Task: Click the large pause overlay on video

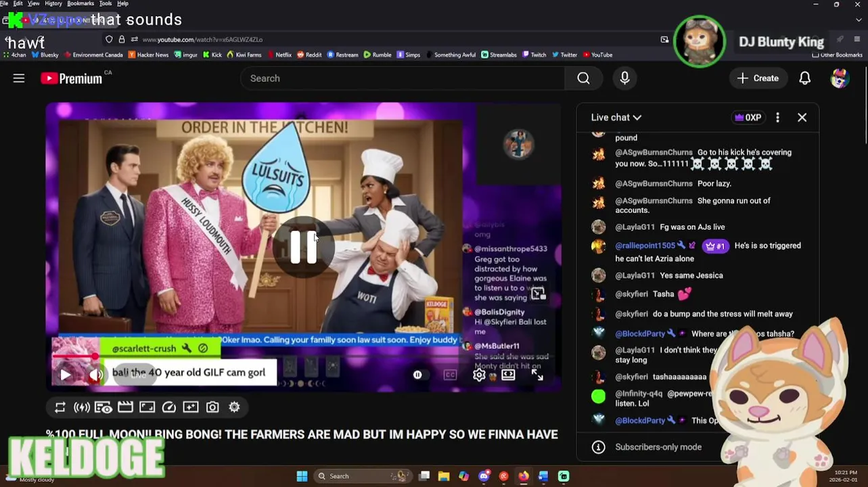Action: [303, 247]
